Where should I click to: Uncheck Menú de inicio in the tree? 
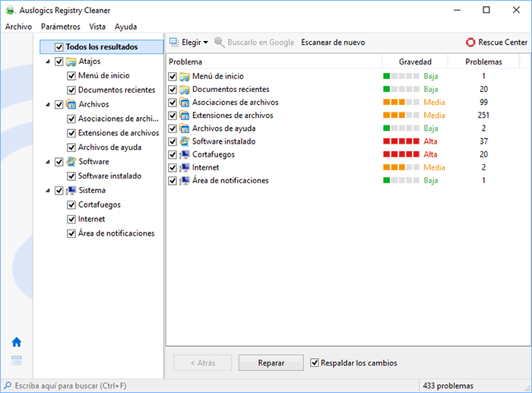71,76
